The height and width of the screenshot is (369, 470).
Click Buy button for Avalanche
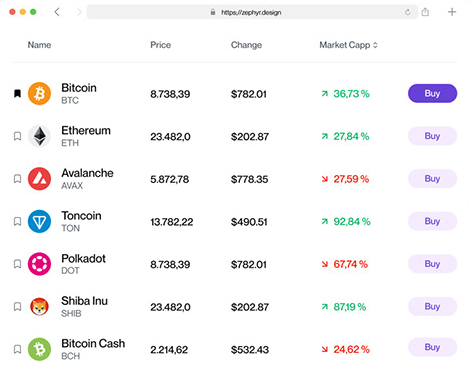(432, 179)
